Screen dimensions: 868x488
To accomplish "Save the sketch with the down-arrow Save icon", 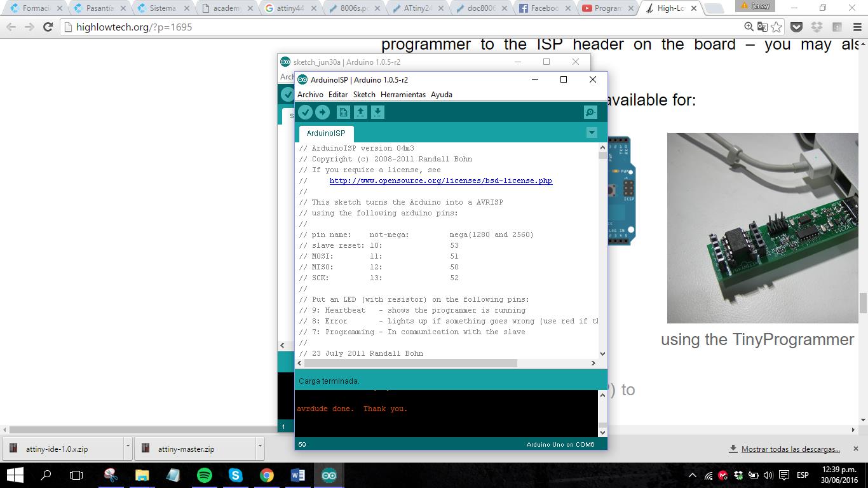I will pyautogui.click(x=377, y=112).
